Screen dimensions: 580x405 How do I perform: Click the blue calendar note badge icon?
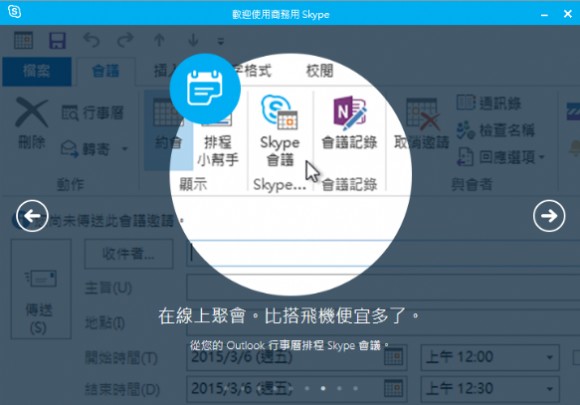205,89
